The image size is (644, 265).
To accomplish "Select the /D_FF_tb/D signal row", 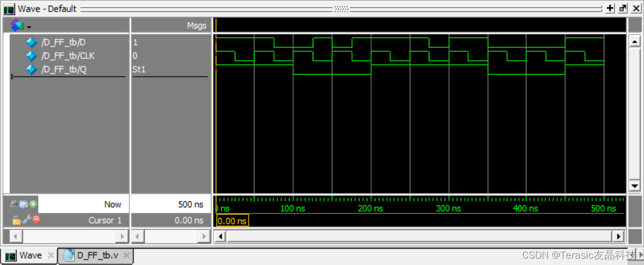I will 69,42.
